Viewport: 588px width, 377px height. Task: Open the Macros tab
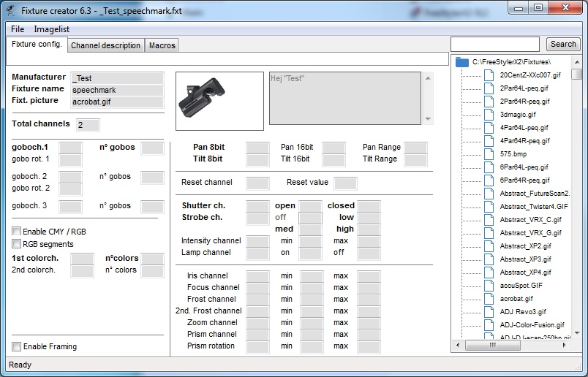pyautogui.click(x=162, y=45)
